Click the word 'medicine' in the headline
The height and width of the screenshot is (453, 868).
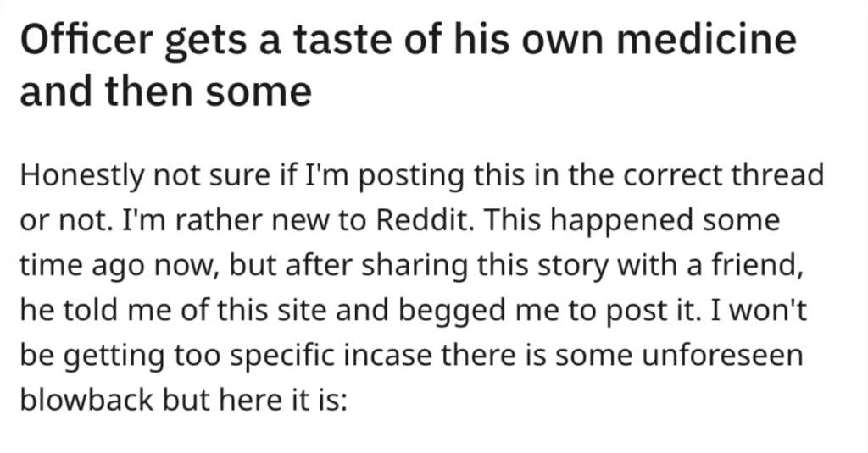(706, 41)
